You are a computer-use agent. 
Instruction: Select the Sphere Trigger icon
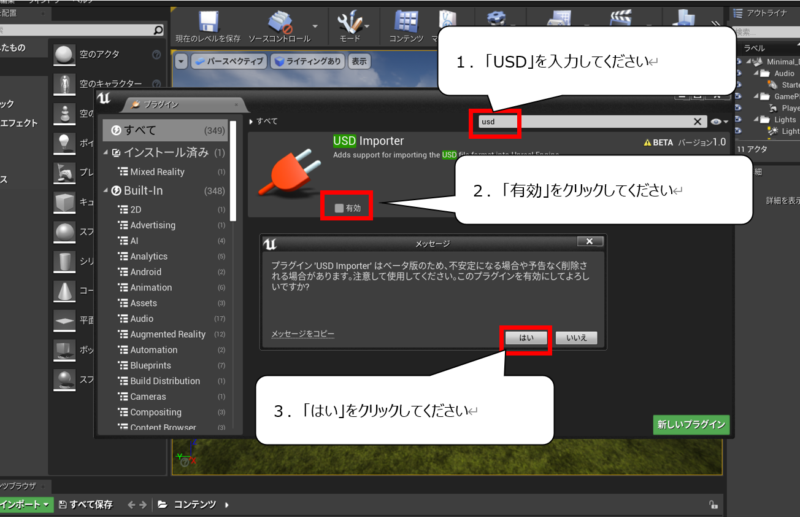tap(64, 380)
